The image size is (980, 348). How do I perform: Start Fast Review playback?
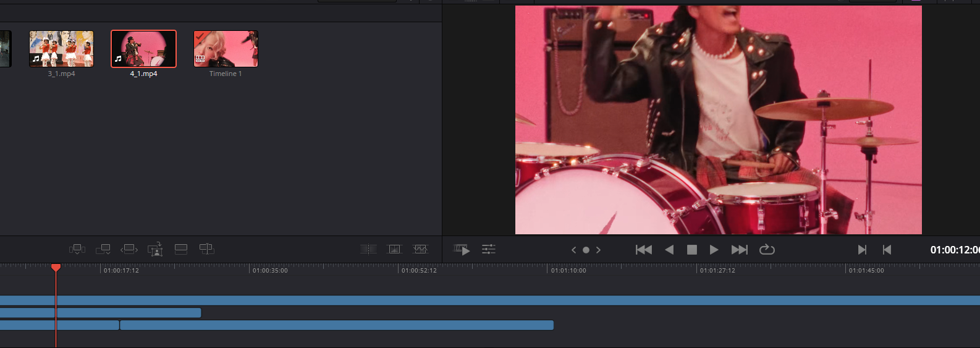point(462,250)
